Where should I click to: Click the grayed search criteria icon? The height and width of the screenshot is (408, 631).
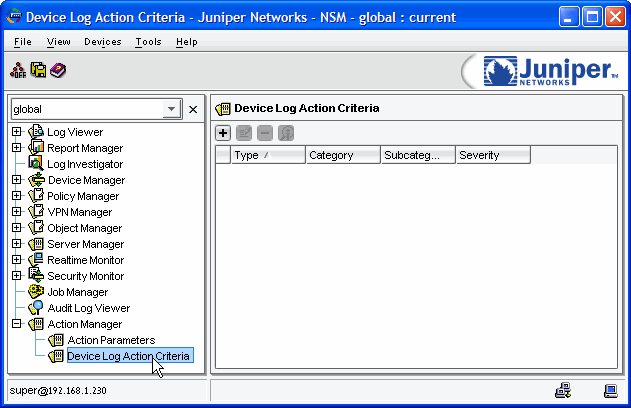pos(286,133)
